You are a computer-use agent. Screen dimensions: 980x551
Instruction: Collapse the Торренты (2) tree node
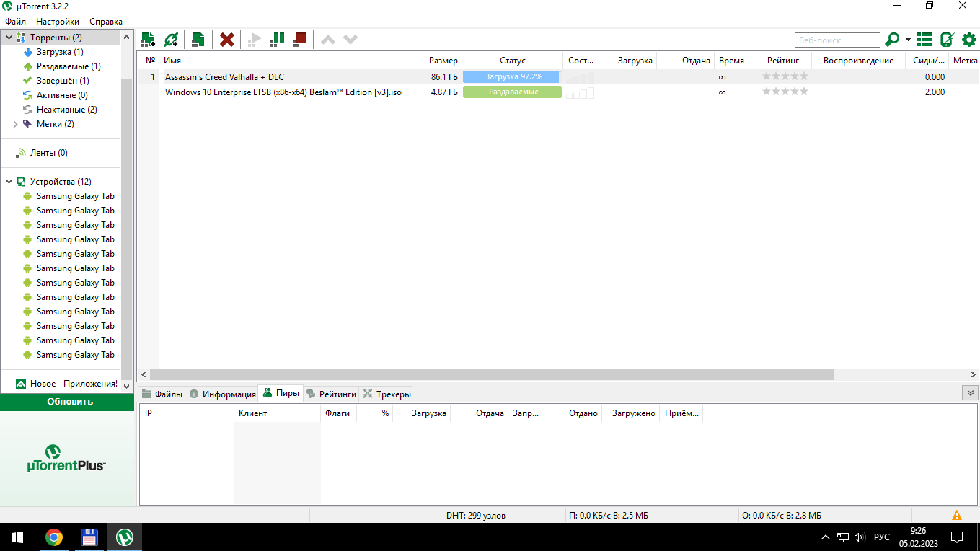point(9,38)
